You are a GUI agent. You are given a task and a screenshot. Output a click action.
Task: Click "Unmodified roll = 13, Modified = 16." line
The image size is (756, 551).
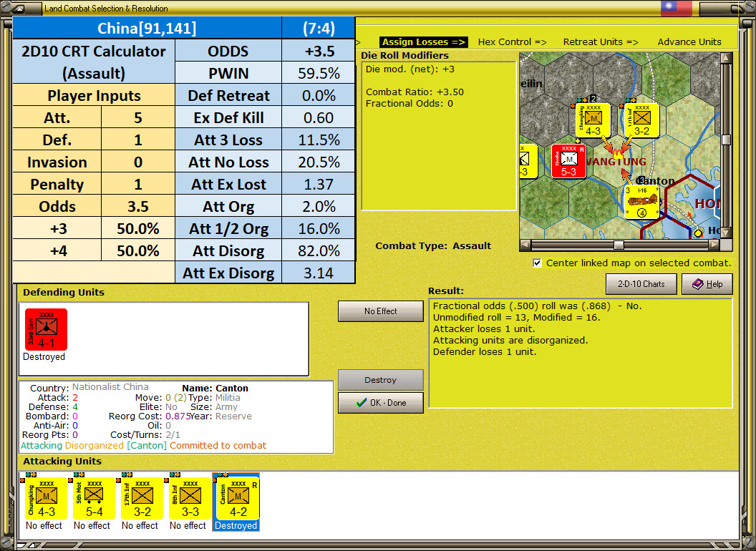[516, 317]
